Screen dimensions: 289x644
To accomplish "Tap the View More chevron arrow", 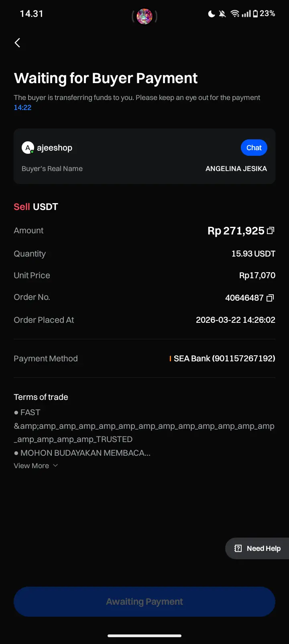I will [x=55, y=466].
